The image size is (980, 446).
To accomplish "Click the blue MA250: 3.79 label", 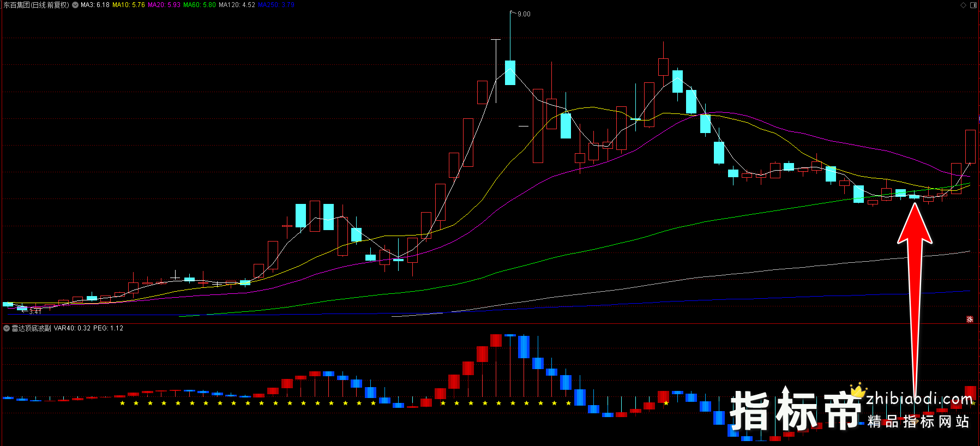I will click(276, 5).
